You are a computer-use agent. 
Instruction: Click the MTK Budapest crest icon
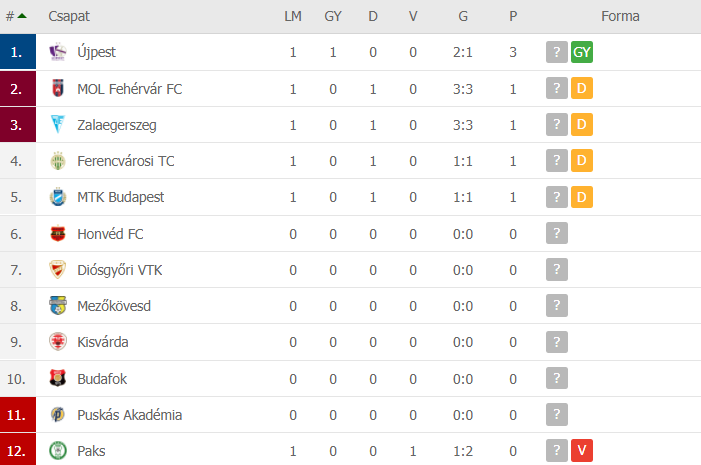click(x=58, y=197)
